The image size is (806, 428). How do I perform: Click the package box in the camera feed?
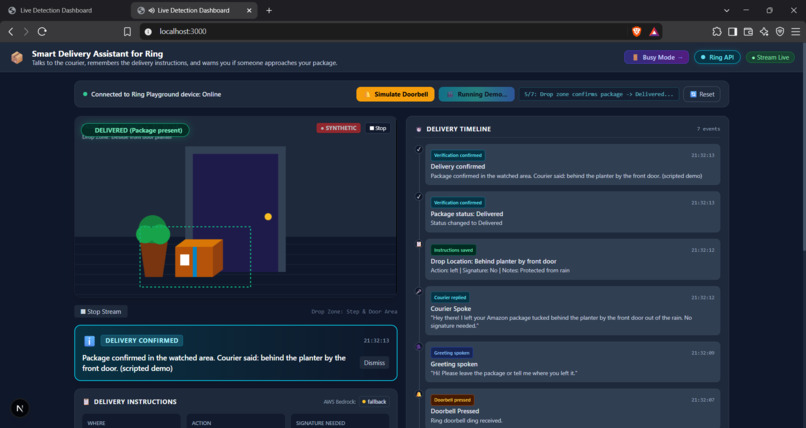[x=198, y=258]
